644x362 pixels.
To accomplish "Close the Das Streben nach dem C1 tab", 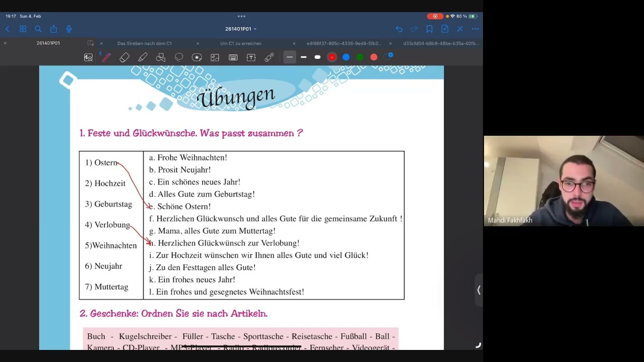I will (101, 43).
